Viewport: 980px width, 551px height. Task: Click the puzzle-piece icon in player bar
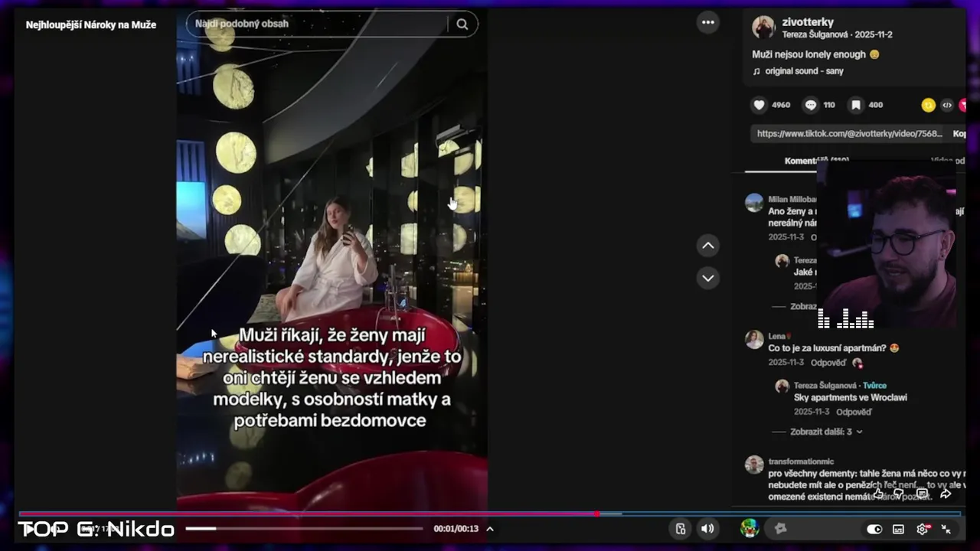(780, 528)
